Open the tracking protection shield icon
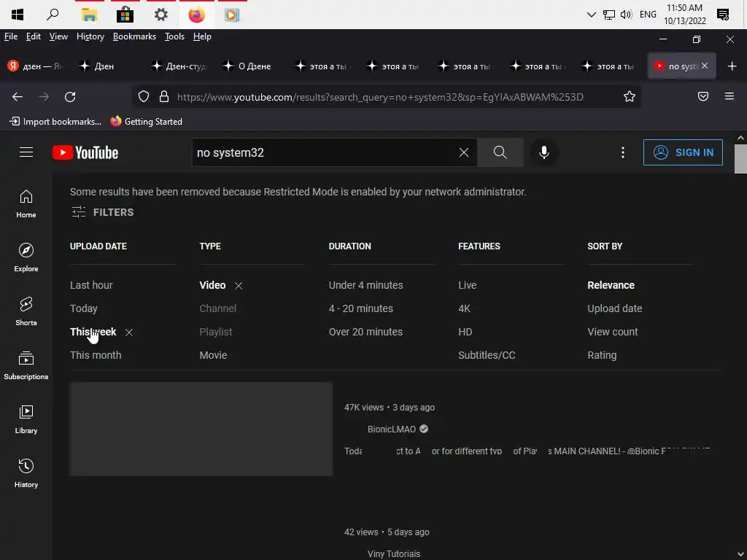 click(x=144, y=97)
